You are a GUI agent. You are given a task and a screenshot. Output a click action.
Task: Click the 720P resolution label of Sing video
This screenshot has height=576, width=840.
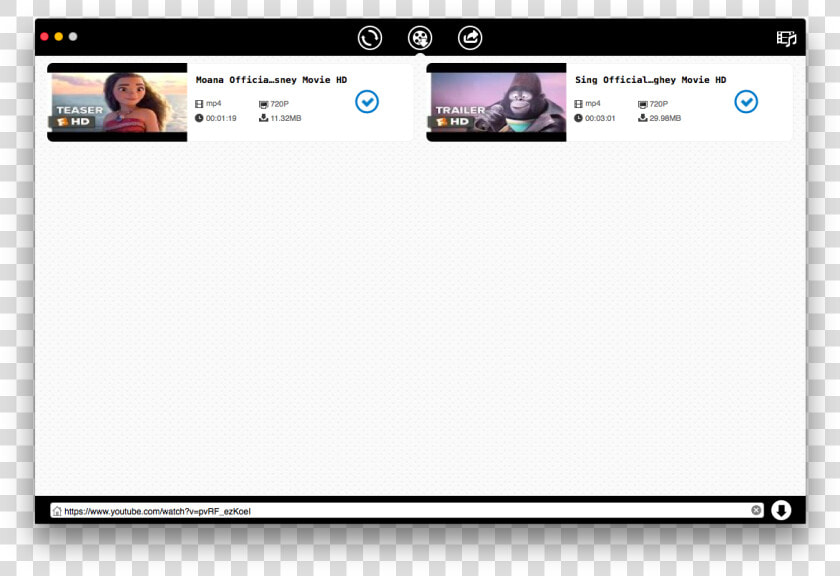659,104
